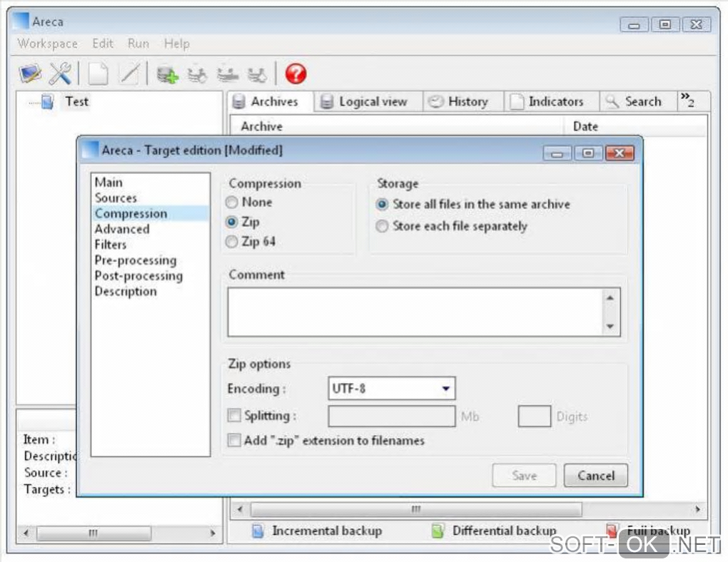
Task: Click the archive list scroll left arrow
Action: (240, 509)
